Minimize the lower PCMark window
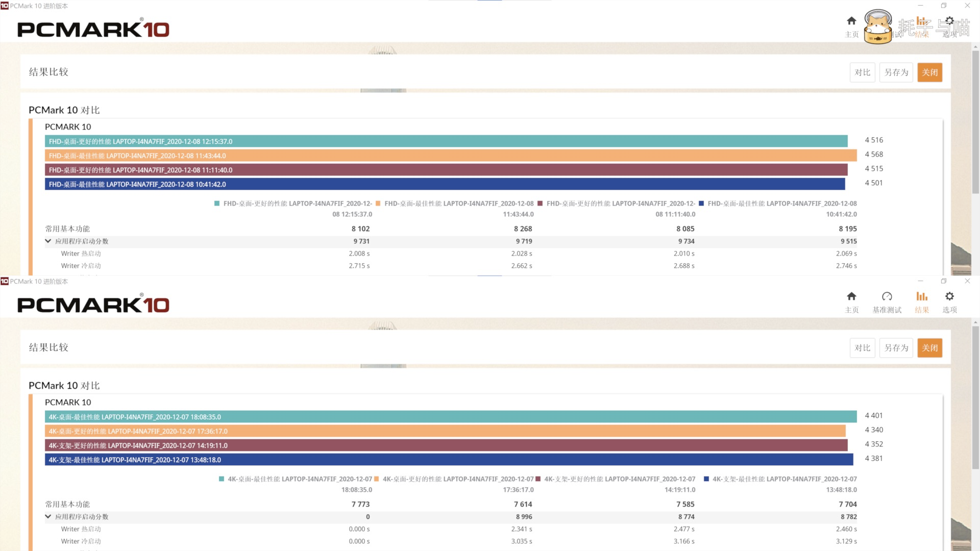 coord(920,281)
